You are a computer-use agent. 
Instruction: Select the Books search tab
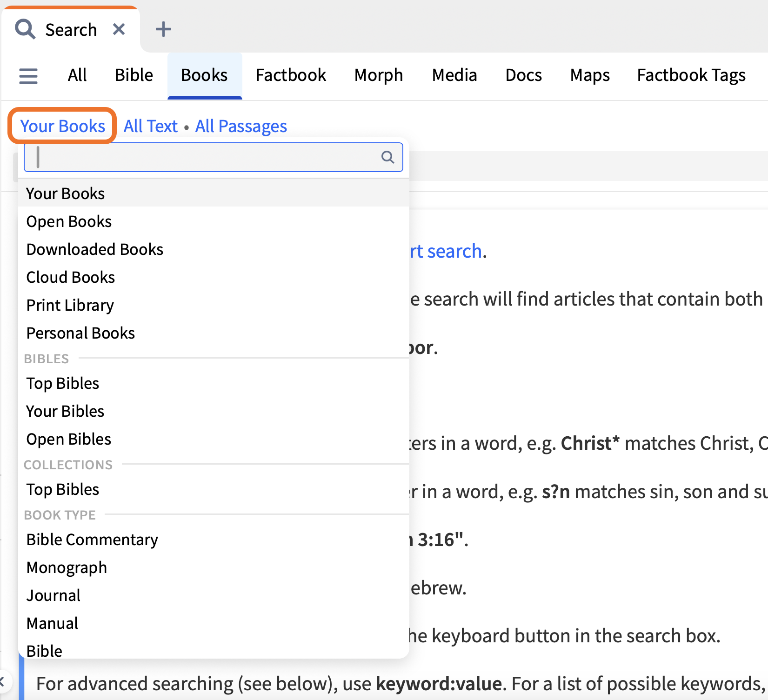[204, 75]
